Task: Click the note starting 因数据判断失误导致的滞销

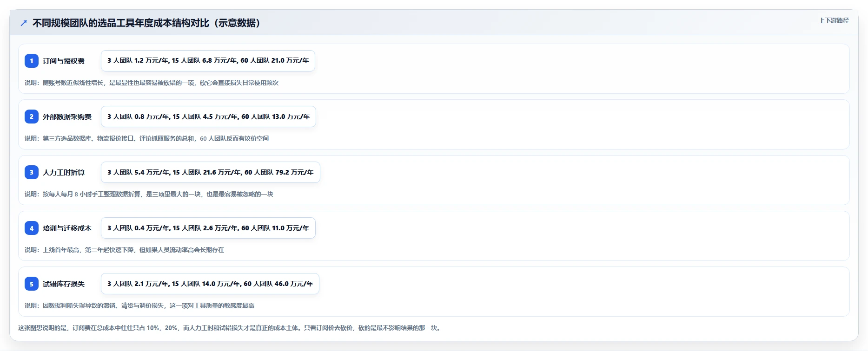Action: coord(139,305)
